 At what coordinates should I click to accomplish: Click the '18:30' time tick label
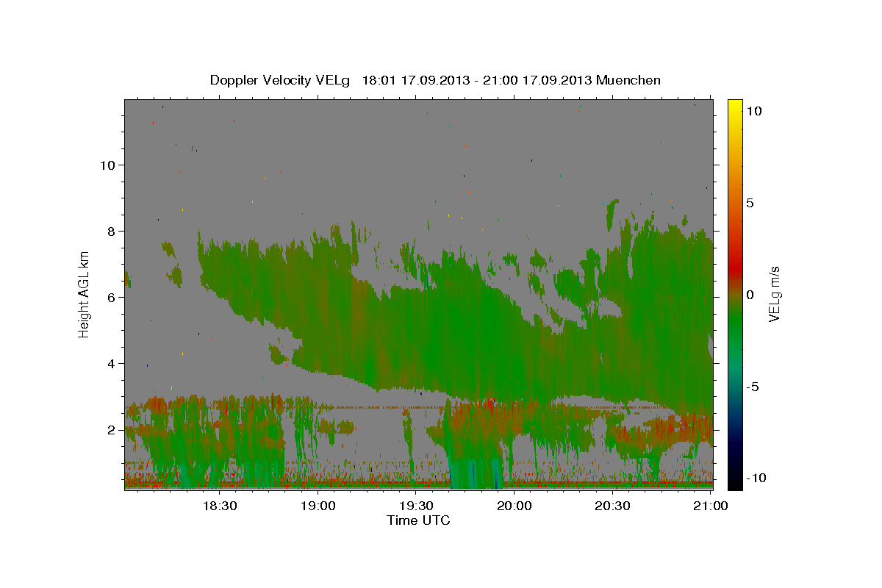[219, 506]
